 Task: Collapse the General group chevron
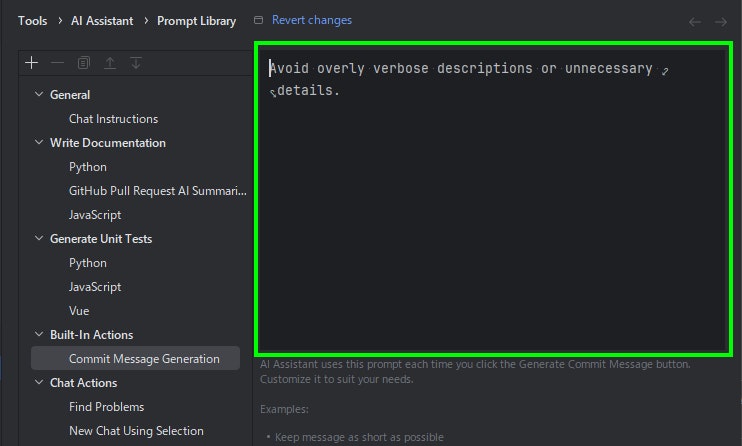tap(39, 94)
